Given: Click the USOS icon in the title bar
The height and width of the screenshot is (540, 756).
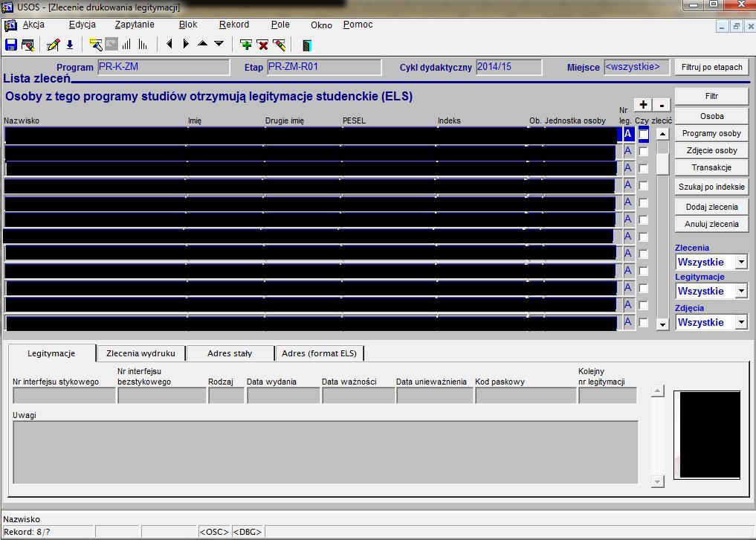Looking at the screenshot, I should pos(7,7).
